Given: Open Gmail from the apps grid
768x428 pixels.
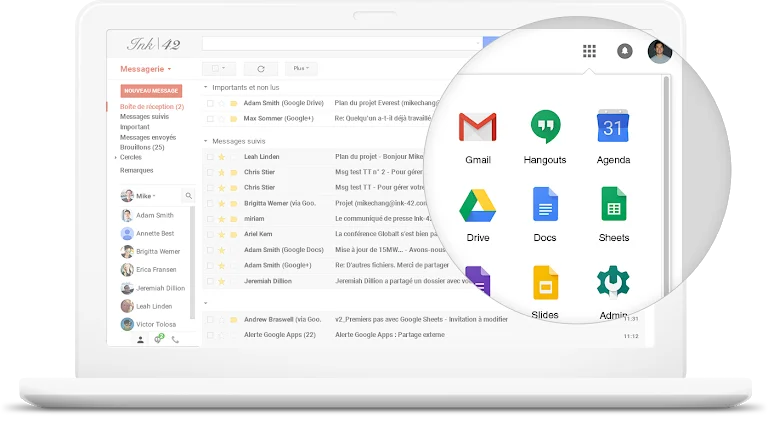Looking at the screenshot, I should click(477, 128).
